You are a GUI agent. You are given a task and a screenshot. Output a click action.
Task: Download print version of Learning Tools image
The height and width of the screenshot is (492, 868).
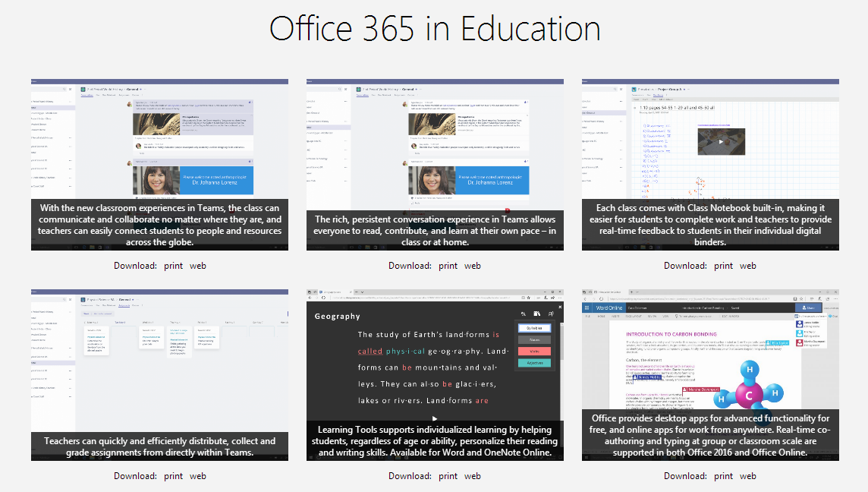448,476
